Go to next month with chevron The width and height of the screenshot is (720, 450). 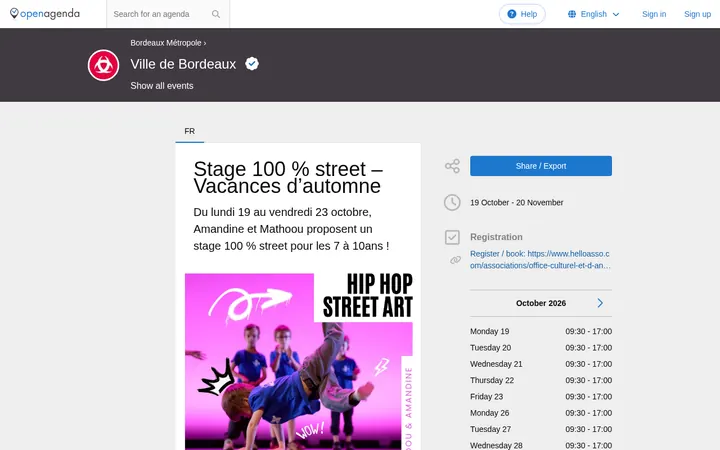tap(600, 303)
